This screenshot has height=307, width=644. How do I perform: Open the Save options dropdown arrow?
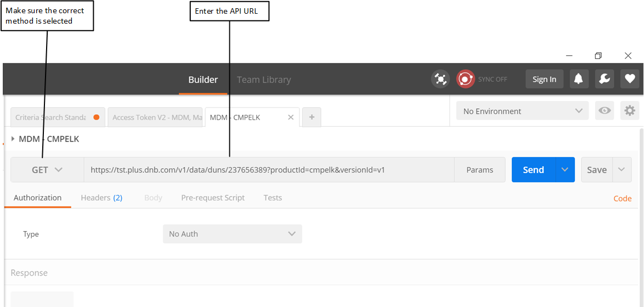point(622,170)
